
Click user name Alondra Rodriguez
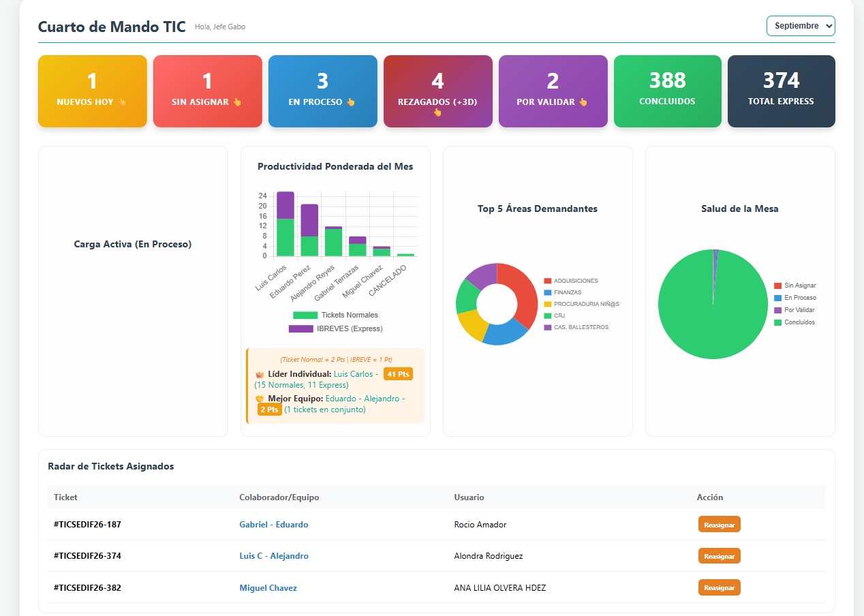(x=489, y=556)
